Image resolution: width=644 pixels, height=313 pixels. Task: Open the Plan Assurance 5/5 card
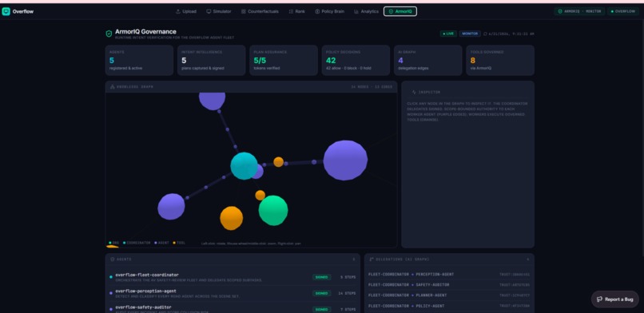[x=284, y=61]
